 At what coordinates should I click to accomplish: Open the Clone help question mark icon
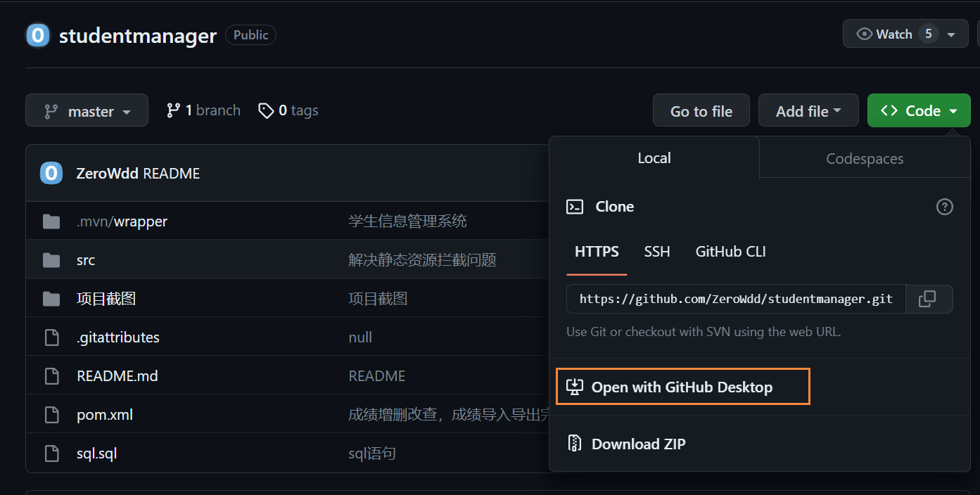coord(944,207)
